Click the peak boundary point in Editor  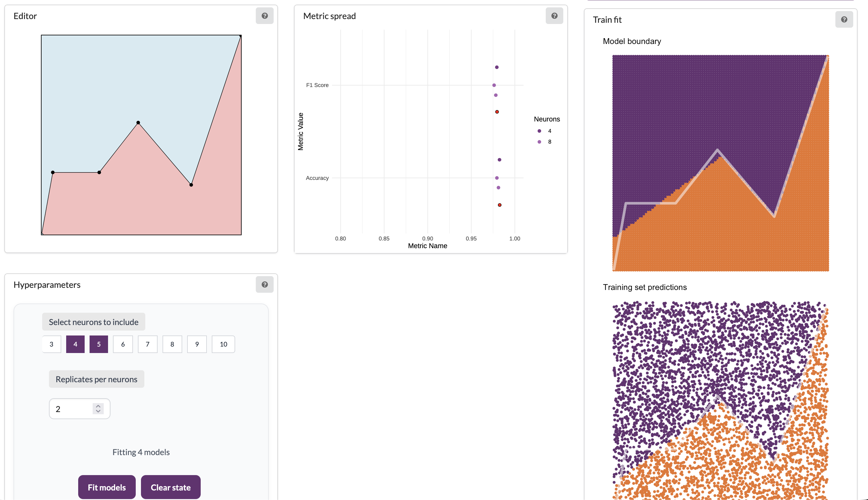138,123
